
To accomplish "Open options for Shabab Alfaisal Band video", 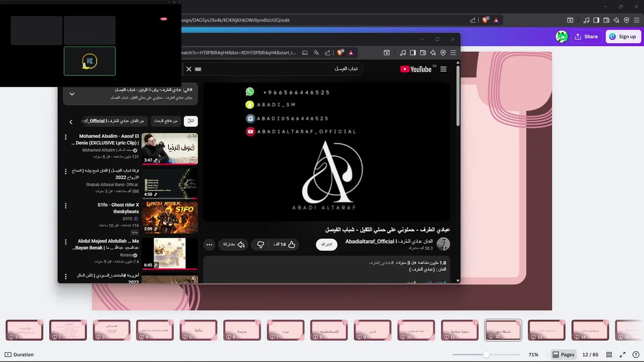I will (x=65, y=171).
